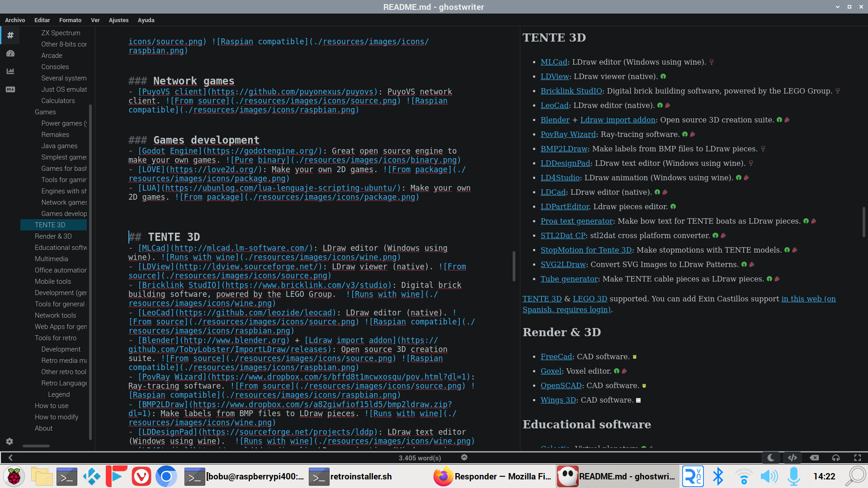The width and height of the screenshot is (868, 488).
Task: Open sidebar settings gear icon
Action: (9, 441)
